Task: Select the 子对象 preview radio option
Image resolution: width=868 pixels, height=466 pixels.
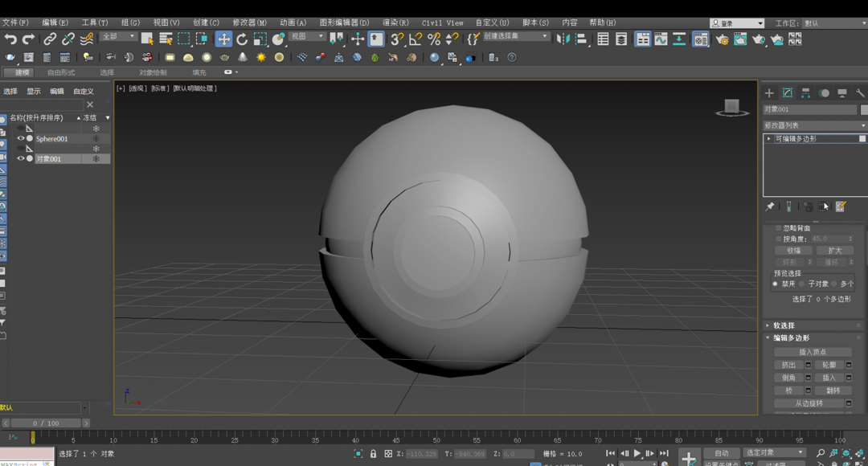Action: 802,284
